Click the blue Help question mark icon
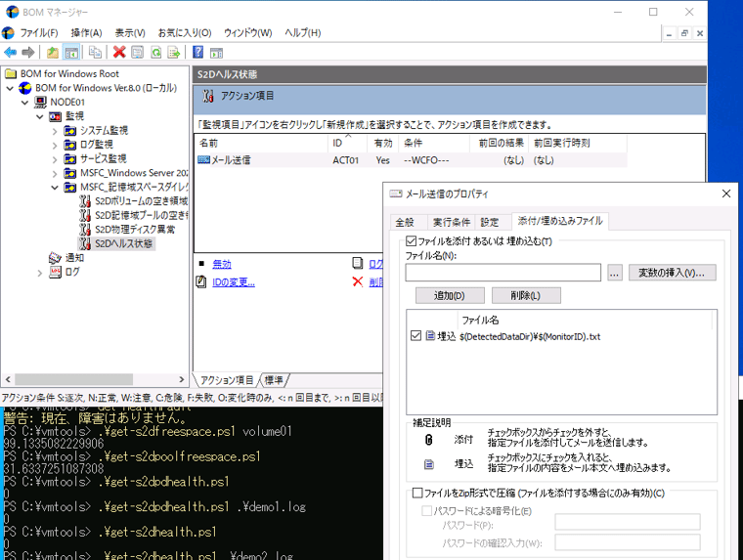 [x=198, y=52]
